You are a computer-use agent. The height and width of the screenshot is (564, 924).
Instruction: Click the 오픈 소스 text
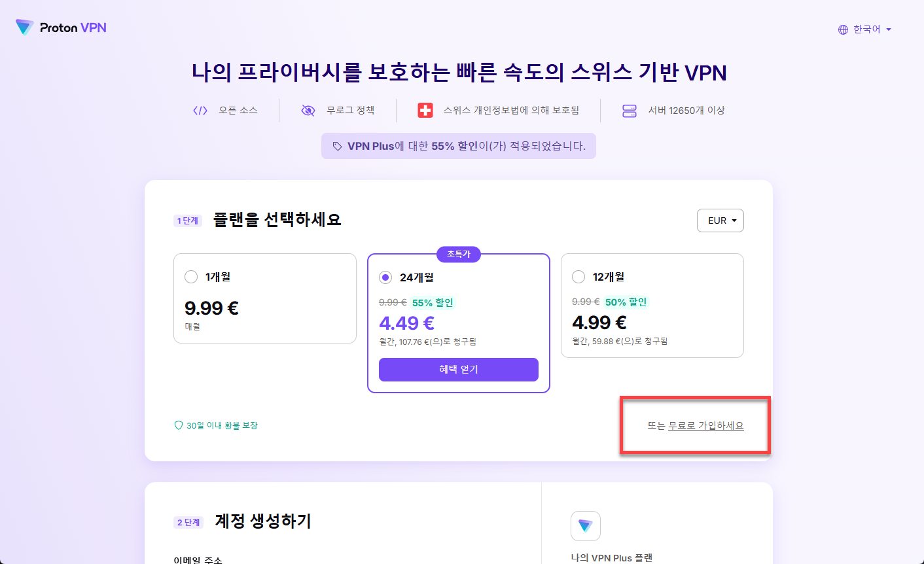(x=238, y=111)
